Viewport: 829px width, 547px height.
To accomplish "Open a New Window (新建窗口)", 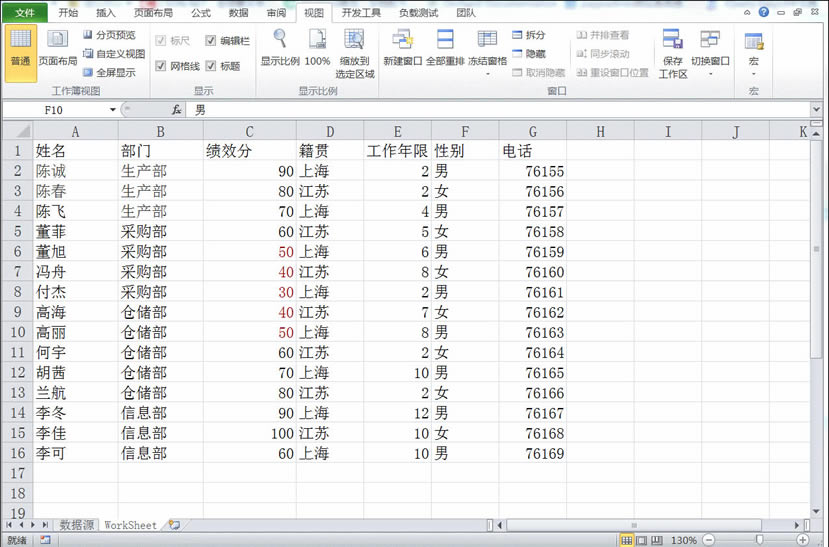I will tap(402, 48).
